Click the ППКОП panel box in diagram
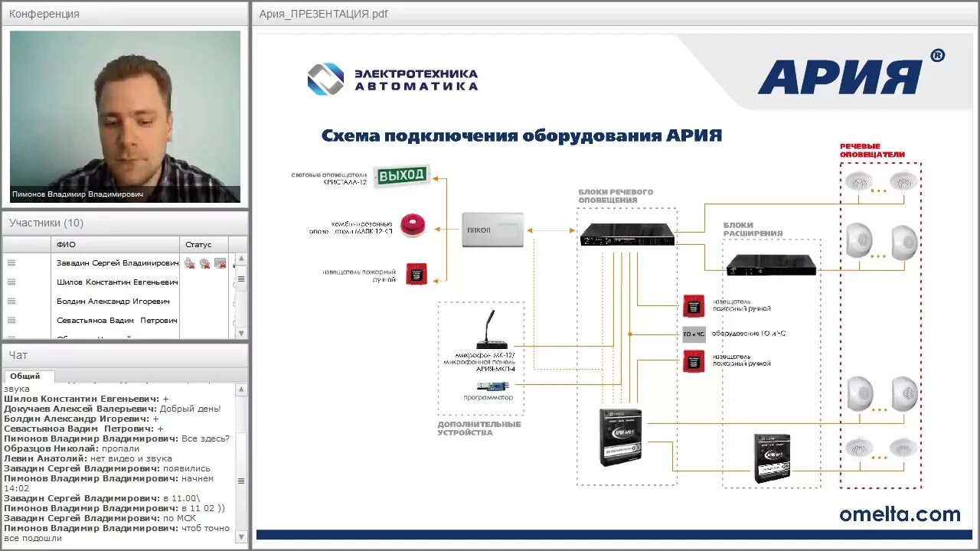 point(493,230)
